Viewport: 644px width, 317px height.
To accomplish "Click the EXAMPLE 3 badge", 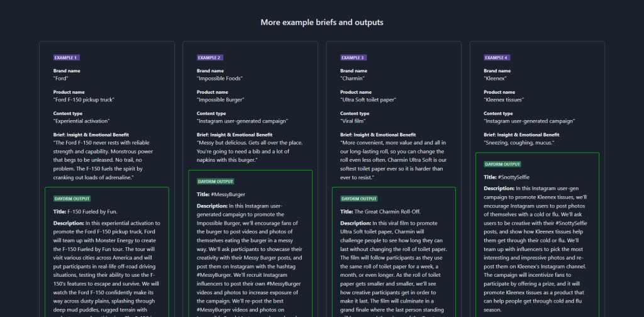I will pos(353,57).
